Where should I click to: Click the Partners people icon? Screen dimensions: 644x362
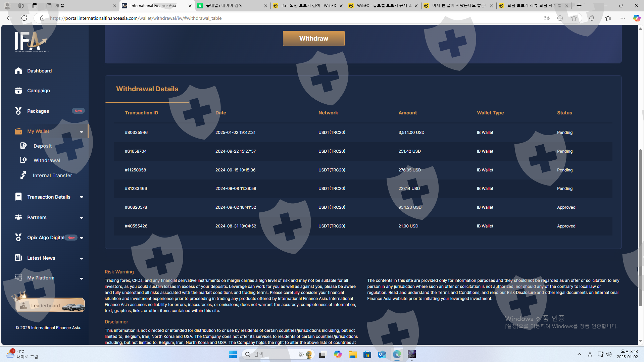[x=18, y=217]
